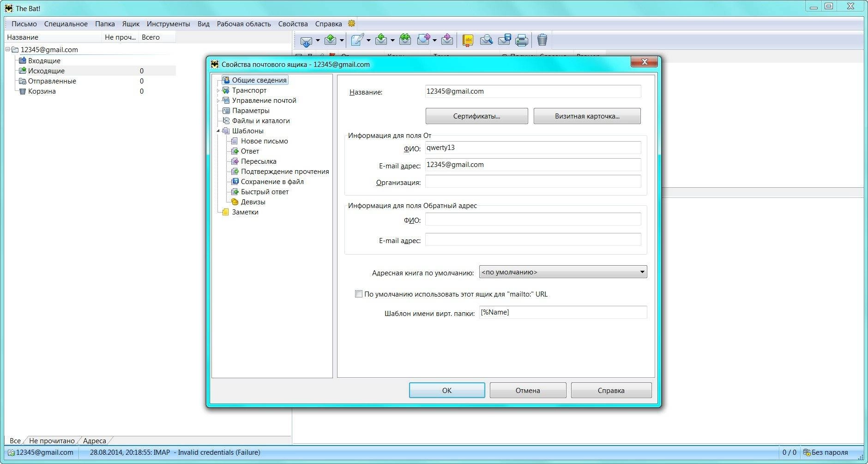This screenshot has height=464, width=868.
Task: Open the Рабочая область menu
Action: point(244,24)
